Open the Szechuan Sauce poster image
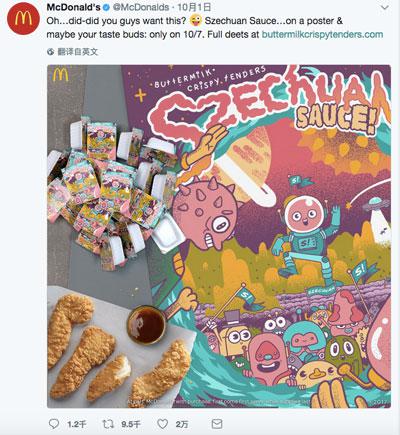Viewport: 400px width, 435px height. coord(219,236)
